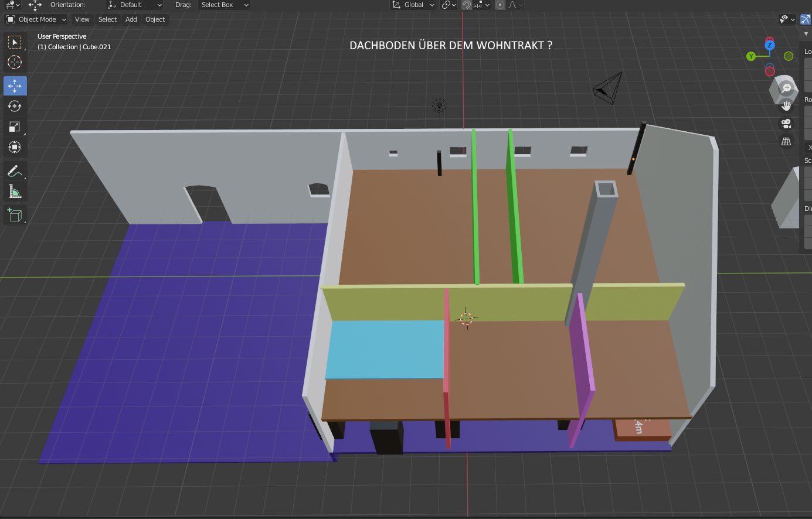Select the Select Box tool
This screenshot has width=812, height=519.
pos(15,42)
